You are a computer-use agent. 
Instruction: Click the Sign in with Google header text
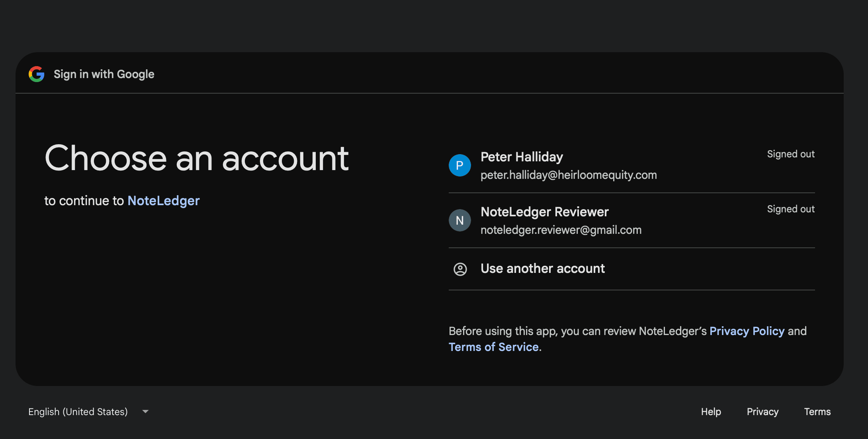point(104,74)
